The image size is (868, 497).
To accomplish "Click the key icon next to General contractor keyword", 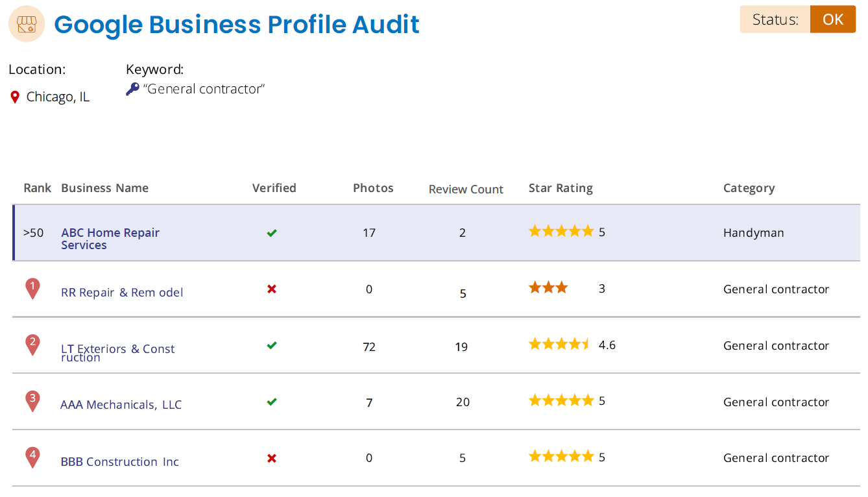I will pos(132,89).
